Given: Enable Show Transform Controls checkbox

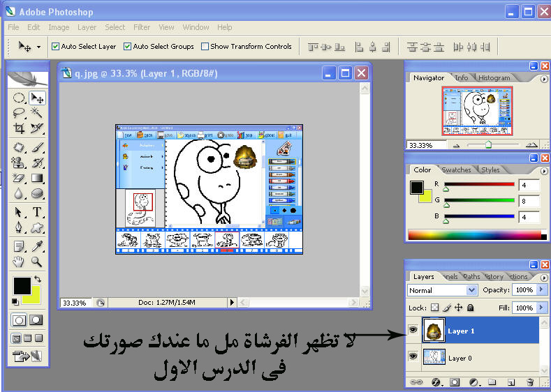Looking at the screenshot, I should coord(205,46).
